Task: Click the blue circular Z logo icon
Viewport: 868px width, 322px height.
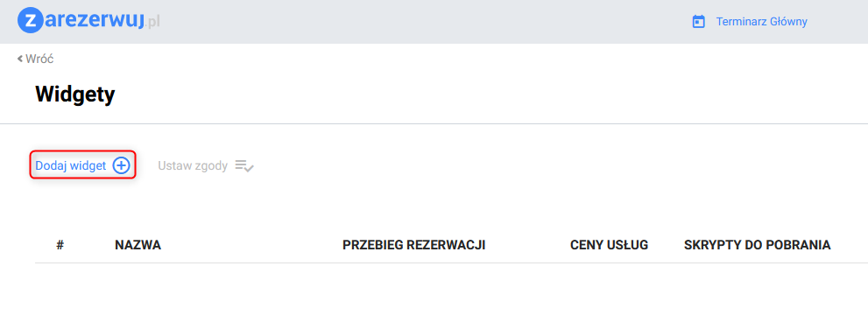Action: point(31,21)
